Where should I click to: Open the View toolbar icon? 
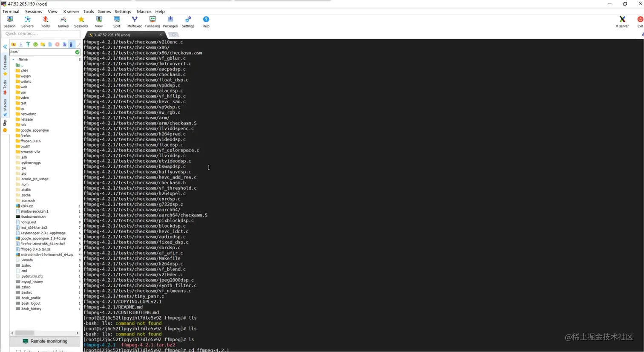point(99,22)
